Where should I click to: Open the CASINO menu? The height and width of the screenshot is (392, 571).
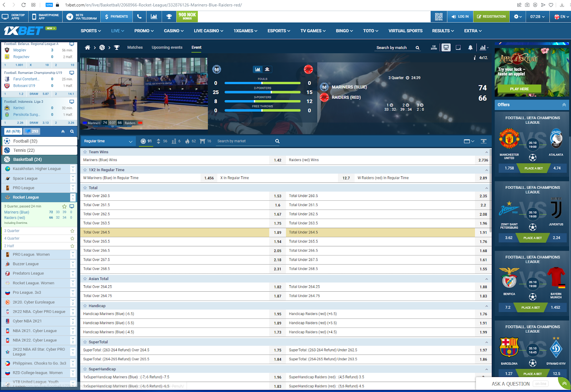174,31
